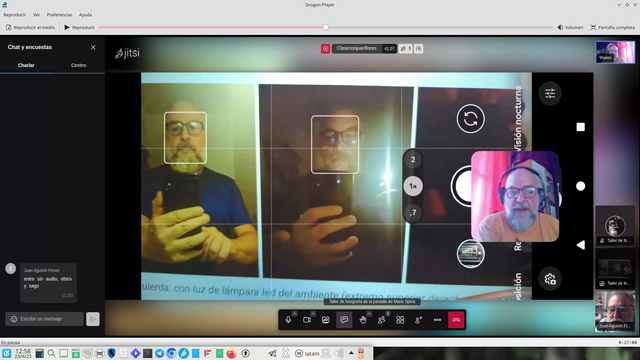640x360 pixels.
Task: Open video options arrow above the camera
Action: tap(313, 313)
